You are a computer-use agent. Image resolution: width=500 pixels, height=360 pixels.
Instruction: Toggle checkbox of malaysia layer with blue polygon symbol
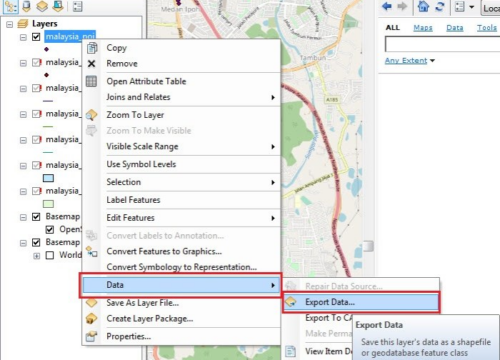[37, 165]
